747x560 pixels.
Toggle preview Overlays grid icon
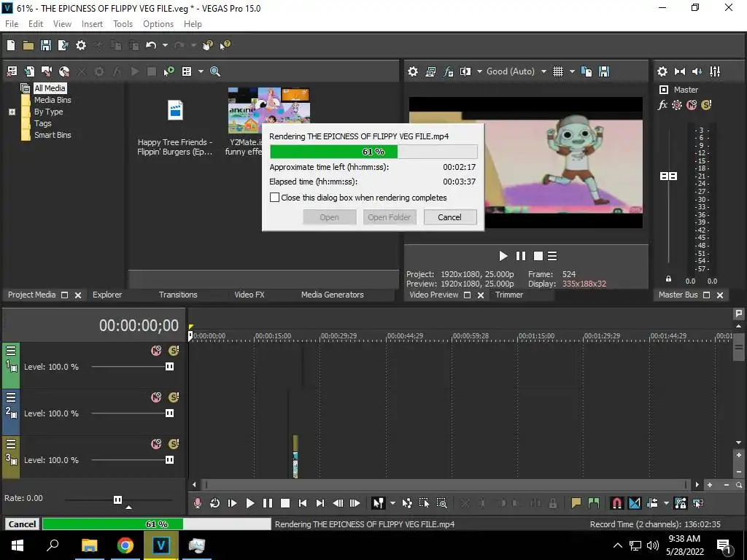tap(558, 71)
